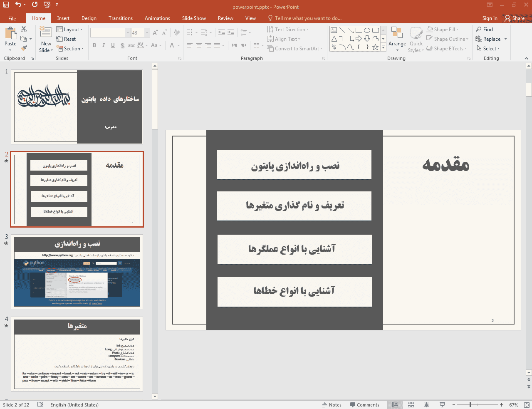Adjust the zoom slider in status bar

470,404
